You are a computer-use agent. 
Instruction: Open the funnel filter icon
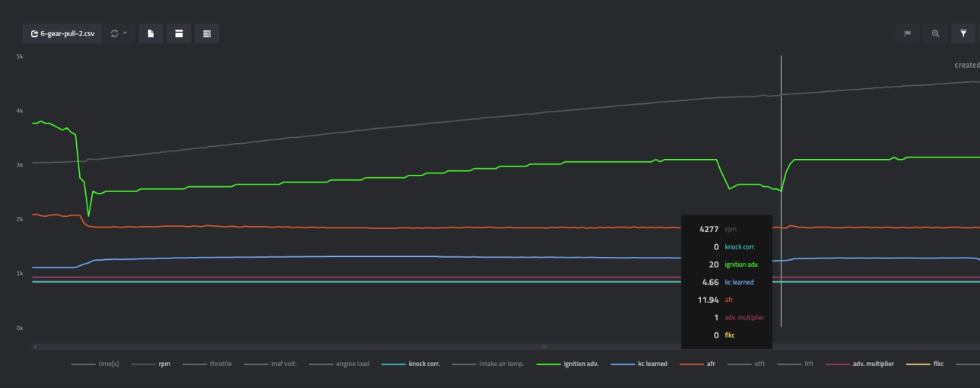pos(963,34)
